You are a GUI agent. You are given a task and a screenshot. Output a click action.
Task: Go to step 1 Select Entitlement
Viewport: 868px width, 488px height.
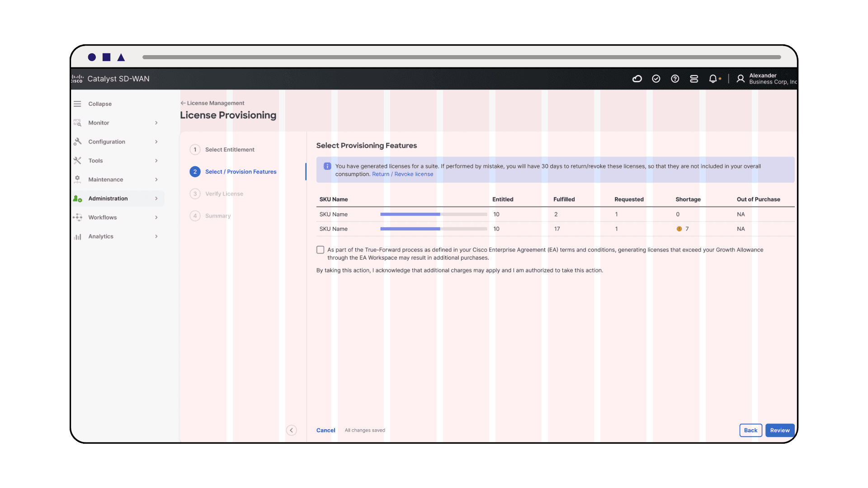tap(222, 150)
